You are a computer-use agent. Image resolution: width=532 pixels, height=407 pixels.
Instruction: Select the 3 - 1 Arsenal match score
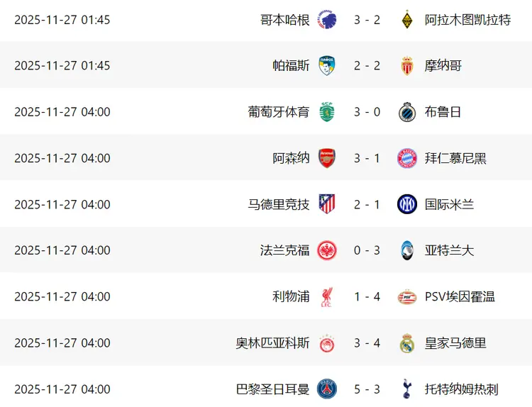367,158
